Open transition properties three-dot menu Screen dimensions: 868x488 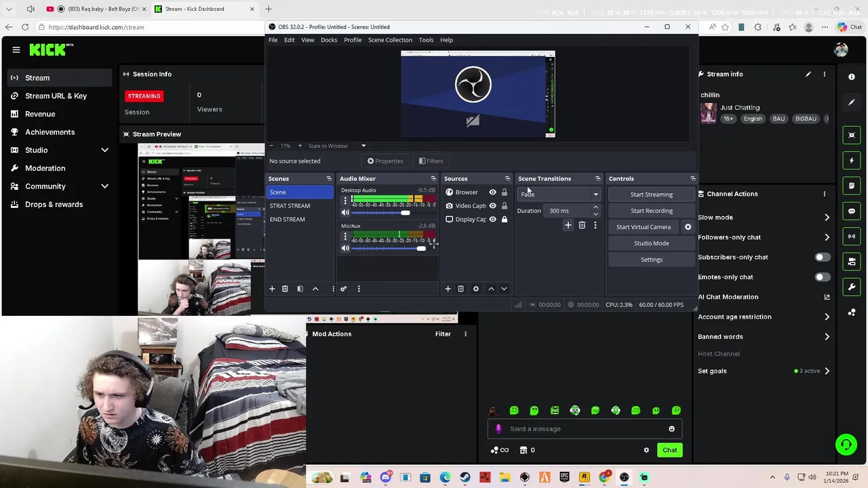tap(595, 225)
